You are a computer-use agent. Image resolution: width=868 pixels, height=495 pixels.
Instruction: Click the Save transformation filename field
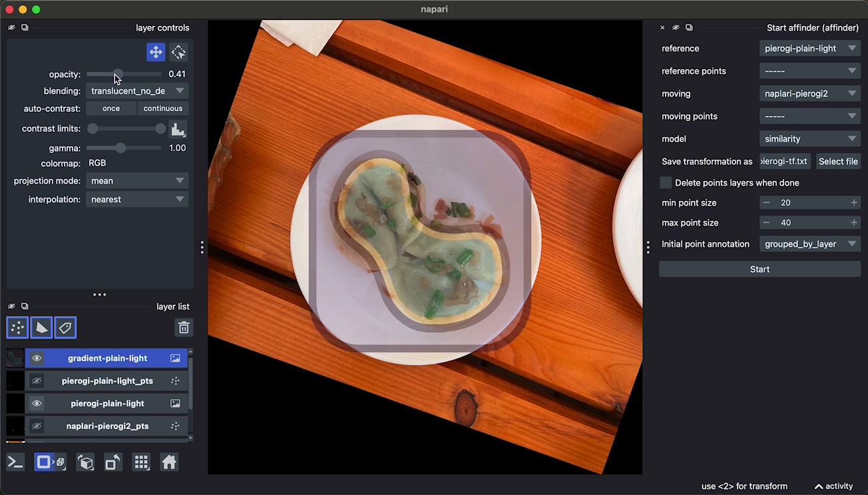(x=785, y=162)
